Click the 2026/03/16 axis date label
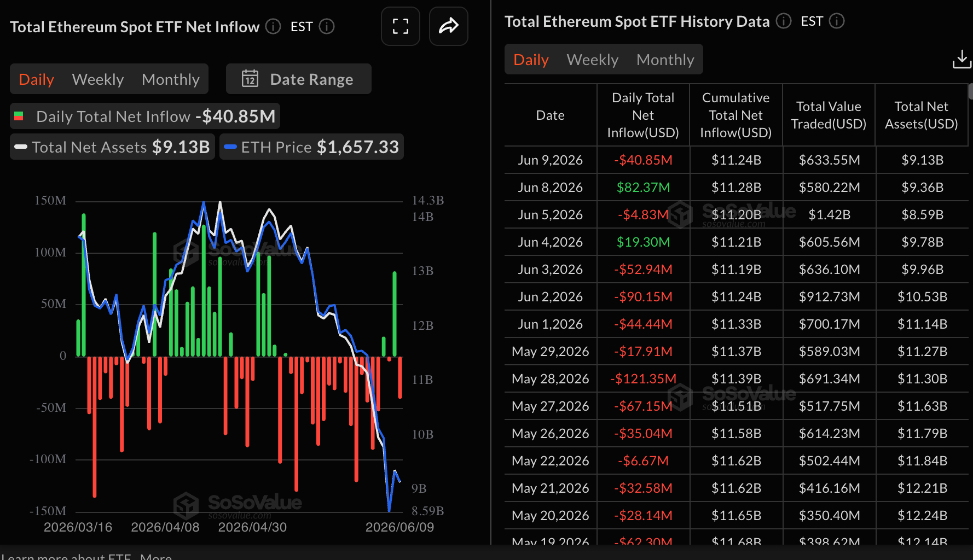This screenshot has width=973, height=560. 78,527
